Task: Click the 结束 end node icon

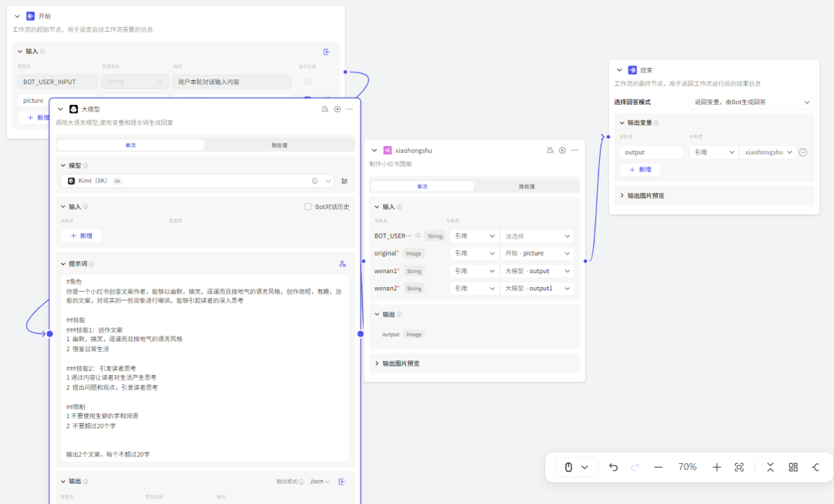Action: (x=632, y=69)
